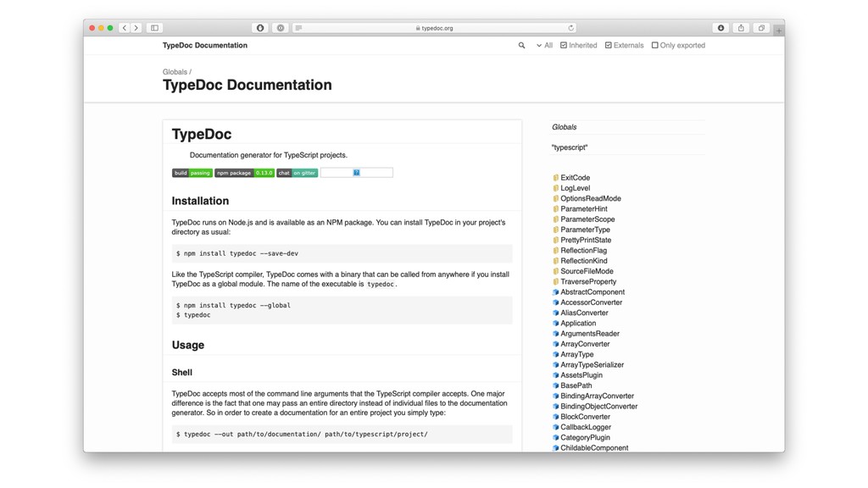Open Globals in the right navigation
The image size is (868, 488).
coord(564,127)
